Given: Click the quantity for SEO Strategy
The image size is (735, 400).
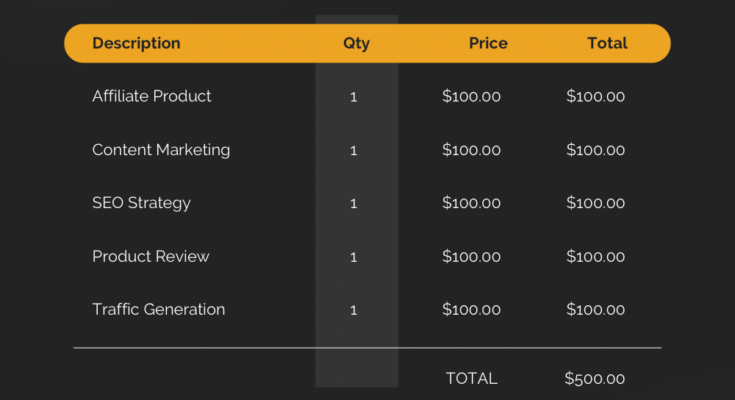Looking at the screenshot, I should point(353,204).
